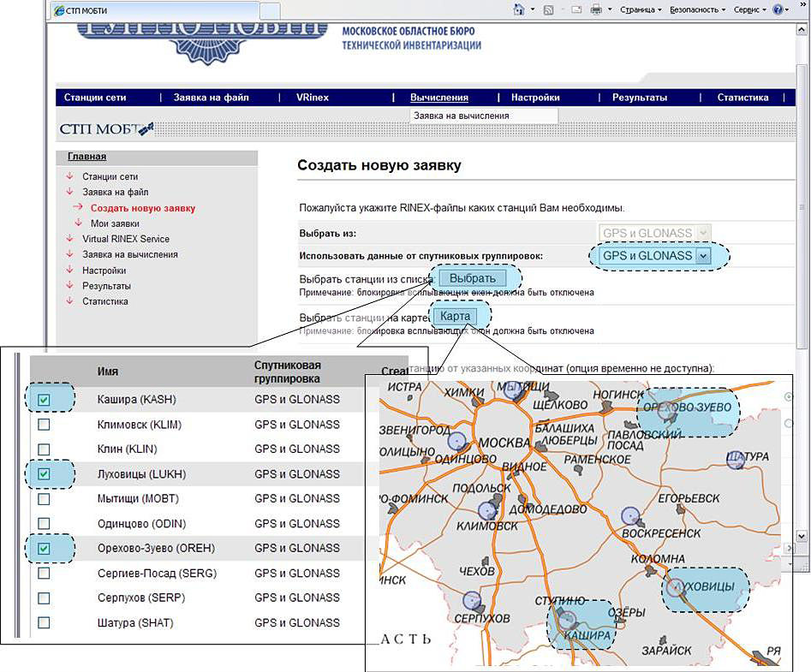Screen dimensions: 811x672
Task: Click the Мытищи station marker on map
Action: [x=513, y=389]
